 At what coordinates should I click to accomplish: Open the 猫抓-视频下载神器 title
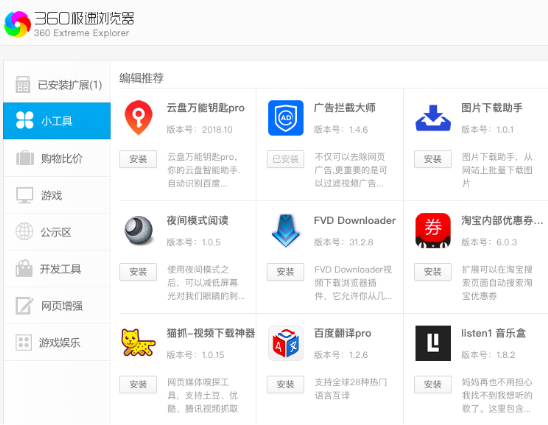211,333
